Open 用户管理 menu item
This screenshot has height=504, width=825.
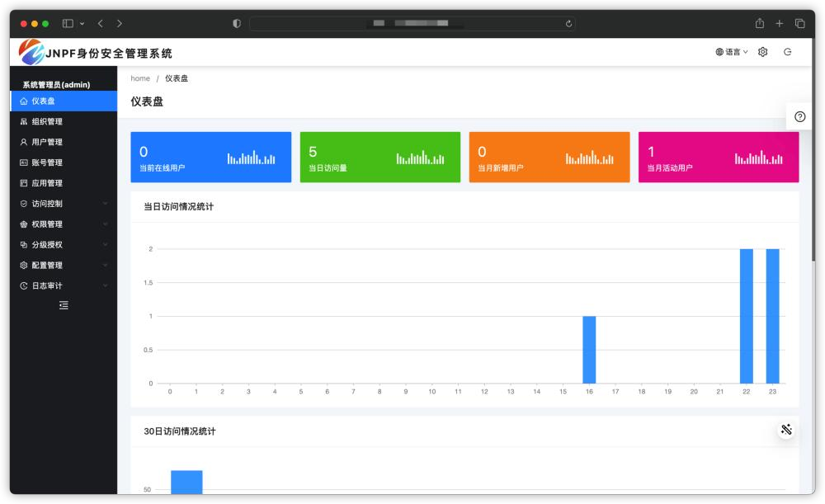pyautogui.click(x=64, y=142)
